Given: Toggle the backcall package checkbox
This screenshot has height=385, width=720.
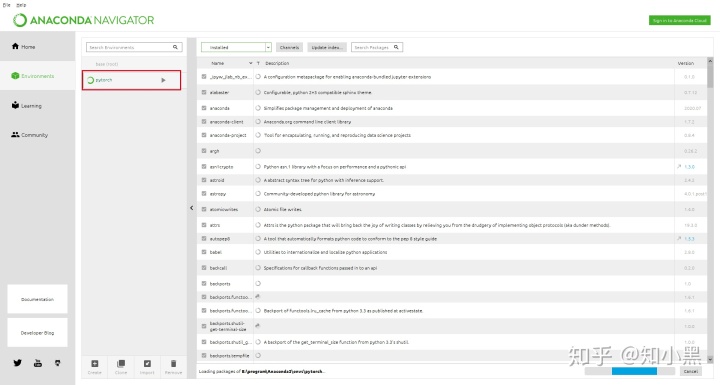Looking at the screenshot, I should coord(204,267).
